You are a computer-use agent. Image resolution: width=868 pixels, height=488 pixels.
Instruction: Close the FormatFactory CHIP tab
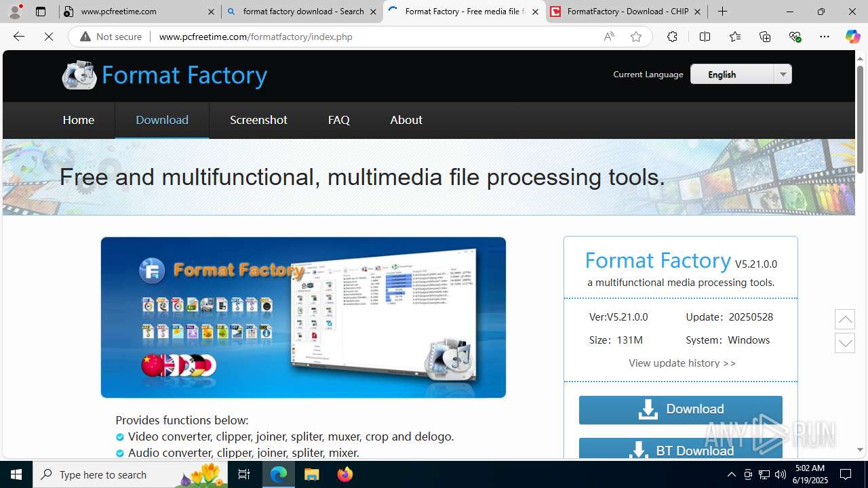coord(697,12)
